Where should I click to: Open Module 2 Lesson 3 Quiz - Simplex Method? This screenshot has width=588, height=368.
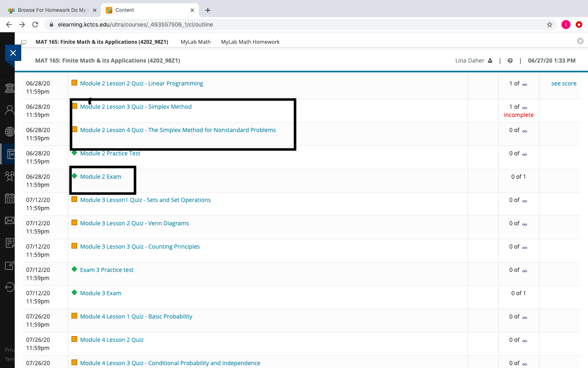pyautogui.click(x=136, y=107)
